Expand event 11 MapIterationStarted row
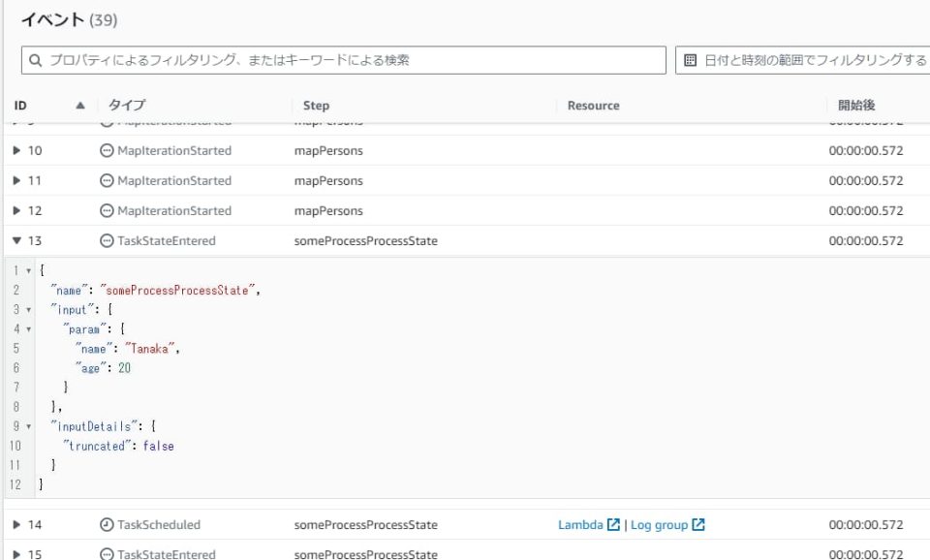The image size is (930, 560). pos(17,181)
